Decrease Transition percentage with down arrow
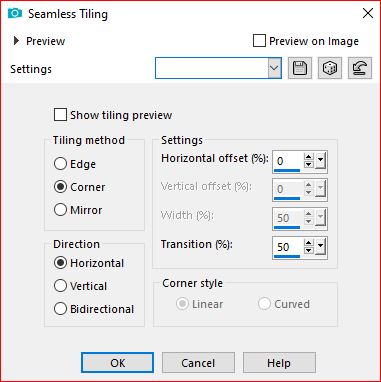The height and width of the screenshot is (382, 381). coord(309,250)
